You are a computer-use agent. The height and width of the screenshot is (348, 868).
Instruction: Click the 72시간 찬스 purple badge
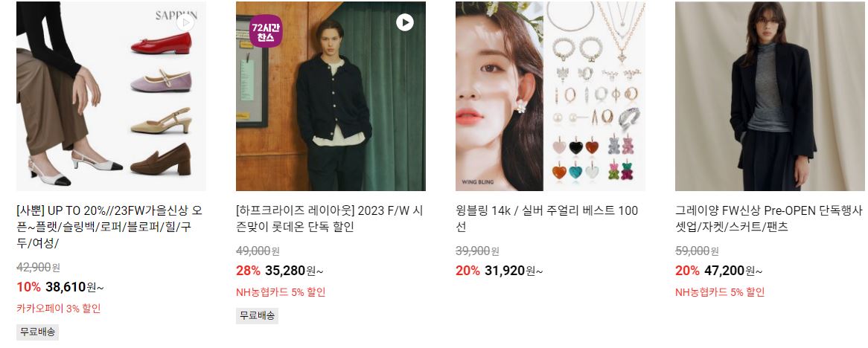pyautogui.click(x=266, y=31)
